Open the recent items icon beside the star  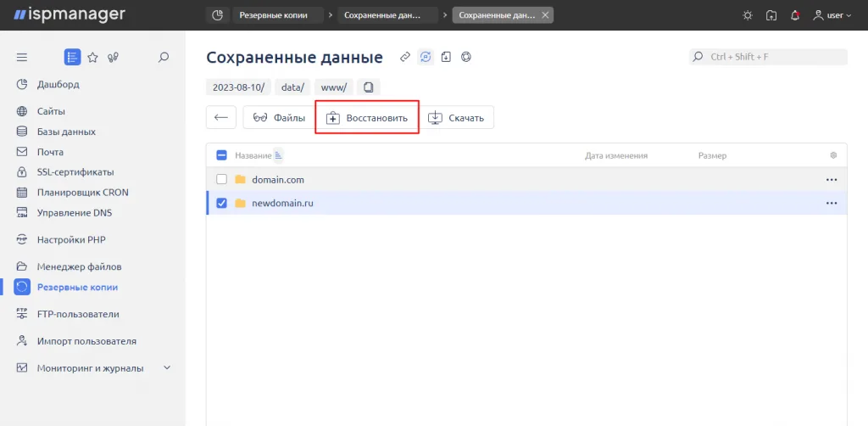click(114, 57)
